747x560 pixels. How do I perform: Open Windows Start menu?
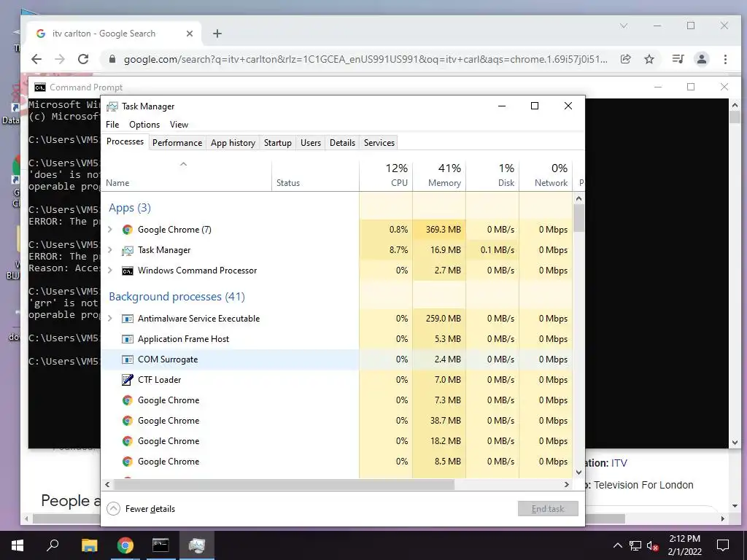[18, 545]
